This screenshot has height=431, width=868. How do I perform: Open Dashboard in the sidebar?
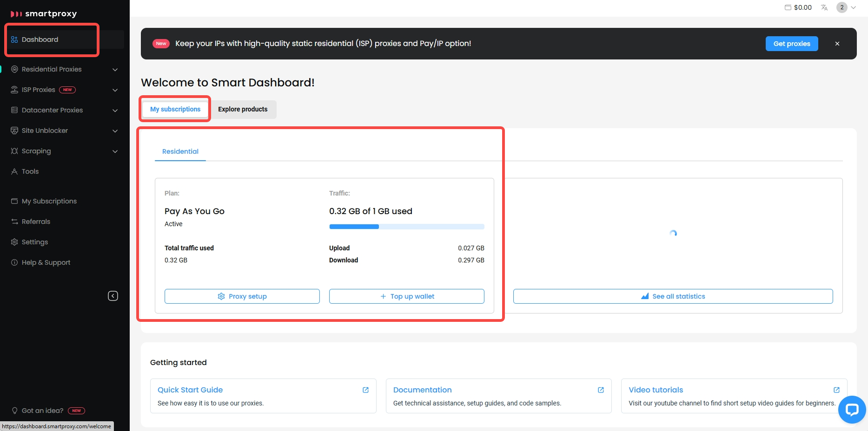click(65, 39)
